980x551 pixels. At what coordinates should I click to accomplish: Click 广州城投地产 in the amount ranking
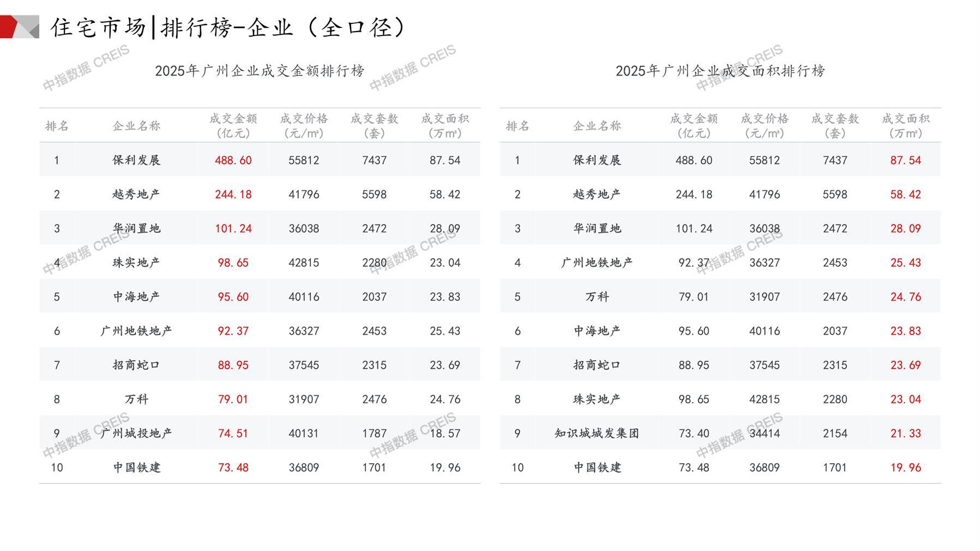[x=136, y=433]
